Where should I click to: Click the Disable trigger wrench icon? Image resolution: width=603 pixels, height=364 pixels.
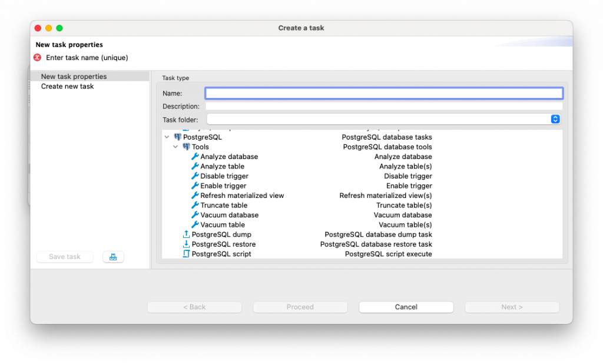pyautogui.click(x=195, y=176)
